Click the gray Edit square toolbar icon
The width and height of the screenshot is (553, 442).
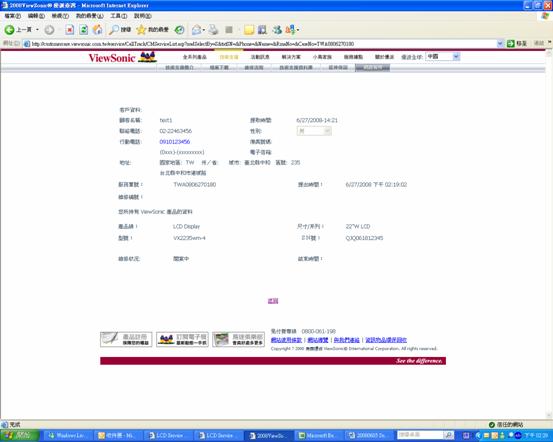click(229, 30)
